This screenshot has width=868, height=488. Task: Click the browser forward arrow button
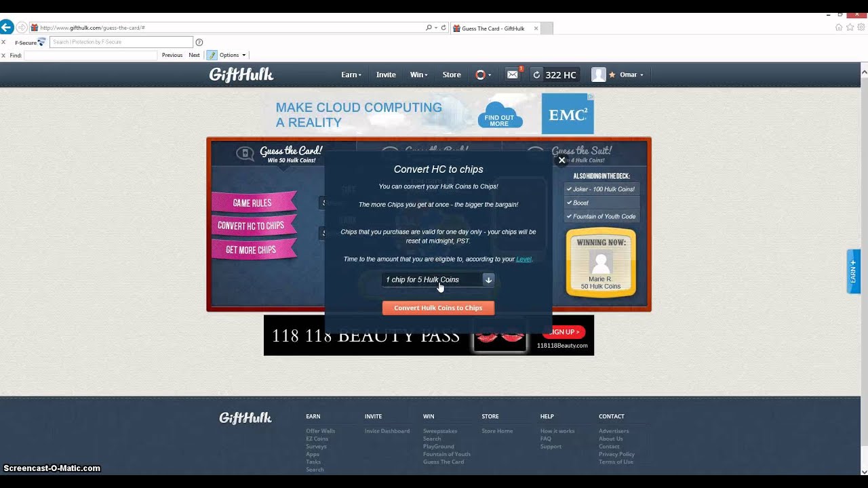click(x=22, y=28)
